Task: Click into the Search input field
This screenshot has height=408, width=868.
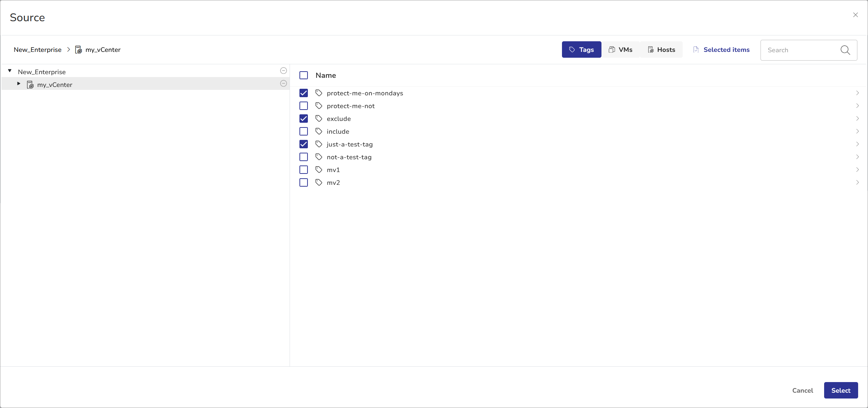Action: click(x=801, y=50)
